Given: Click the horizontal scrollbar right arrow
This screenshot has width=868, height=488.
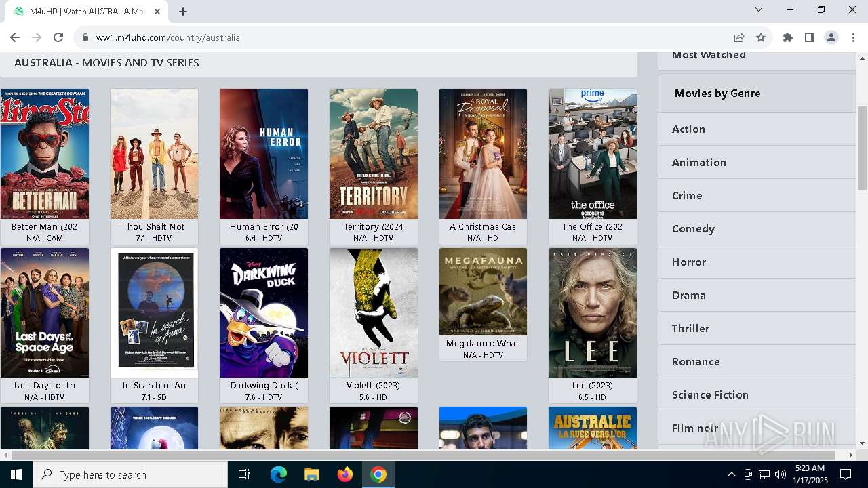Looking at the screenshot, I should pyautogui.click(x=851, y=455).
